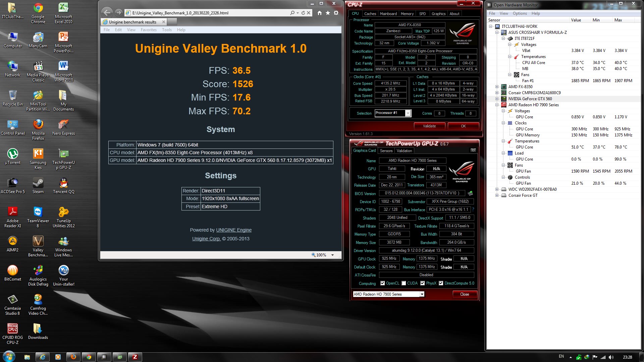This screenshot has height=362, width=644.
Task: Expand NVIDIA GeForce GTX 560 tree node
Action: click(497, 99)
